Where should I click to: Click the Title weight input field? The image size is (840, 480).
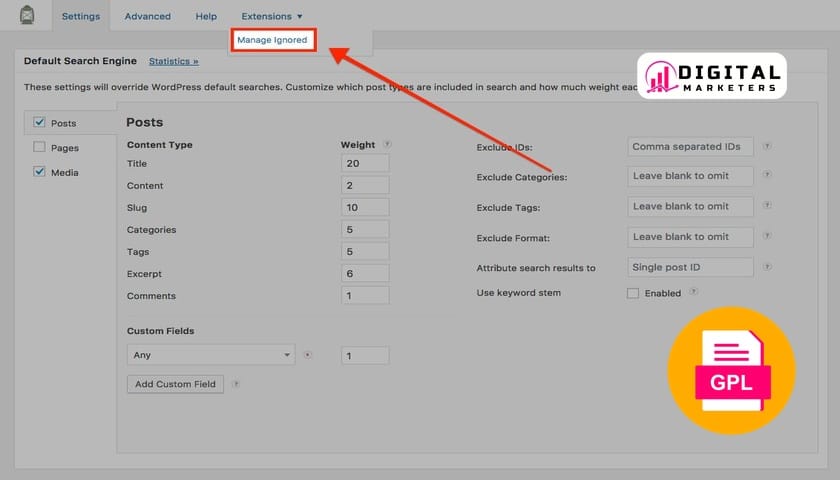point(364,163)
